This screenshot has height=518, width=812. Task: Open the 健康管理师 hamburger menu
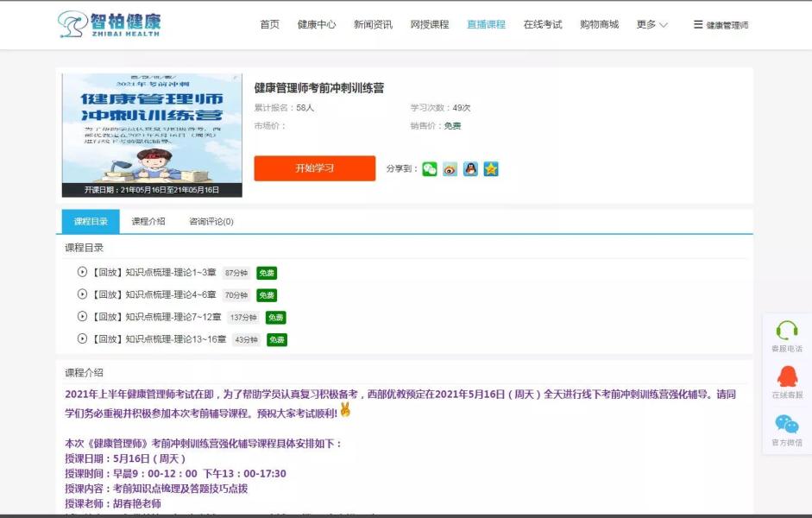[721, 25]
